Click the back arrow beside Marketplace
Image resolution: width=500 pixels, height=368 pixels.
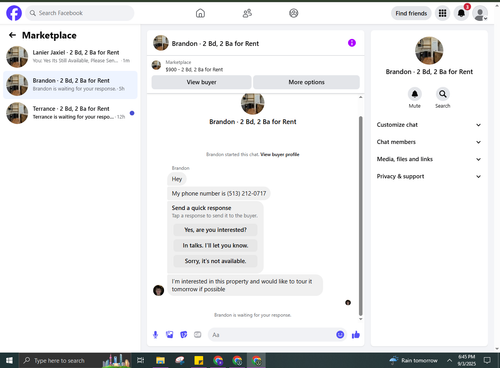click(12, 35)
